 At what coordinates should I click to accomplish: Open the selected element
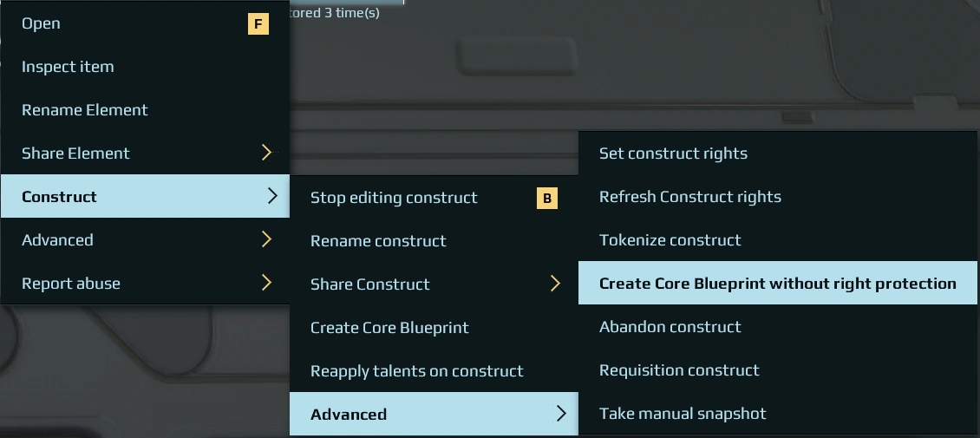41,23
